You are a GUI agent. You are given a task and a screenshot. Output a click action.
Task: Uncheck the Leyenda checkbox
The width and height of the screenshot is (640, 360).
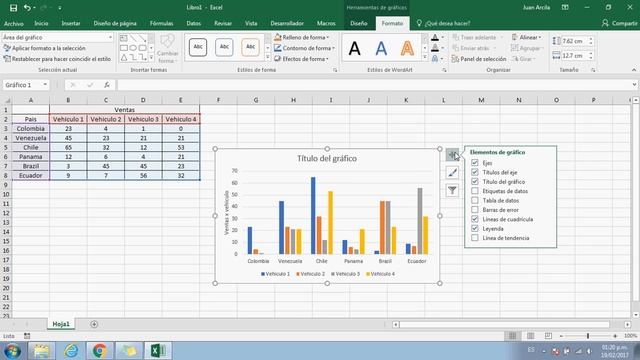[475, 229]
